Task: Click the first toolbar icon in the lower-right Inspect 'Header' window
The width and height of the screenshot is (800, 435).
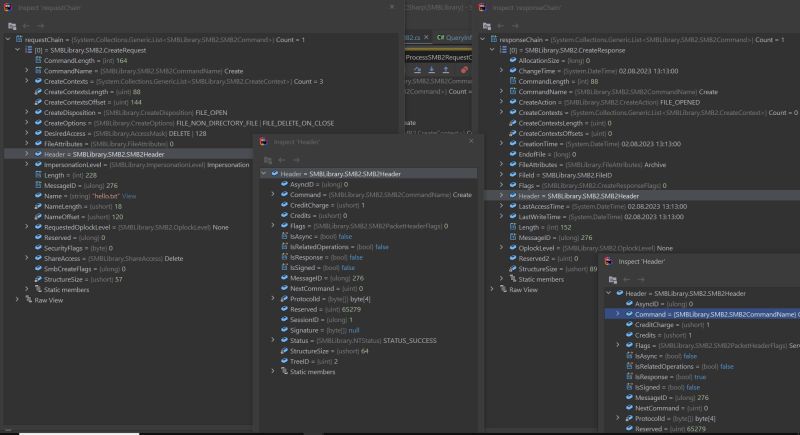Action: (x=613, y=279)
